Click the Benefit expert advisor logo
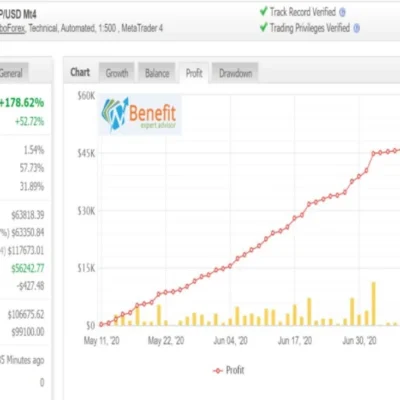 (140, 115)
